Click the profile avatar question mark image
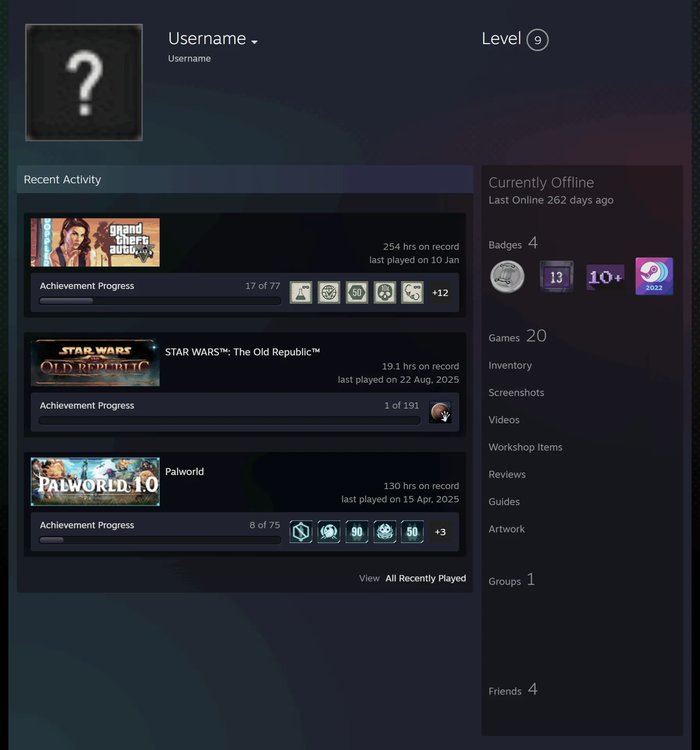 click(84, 82)
